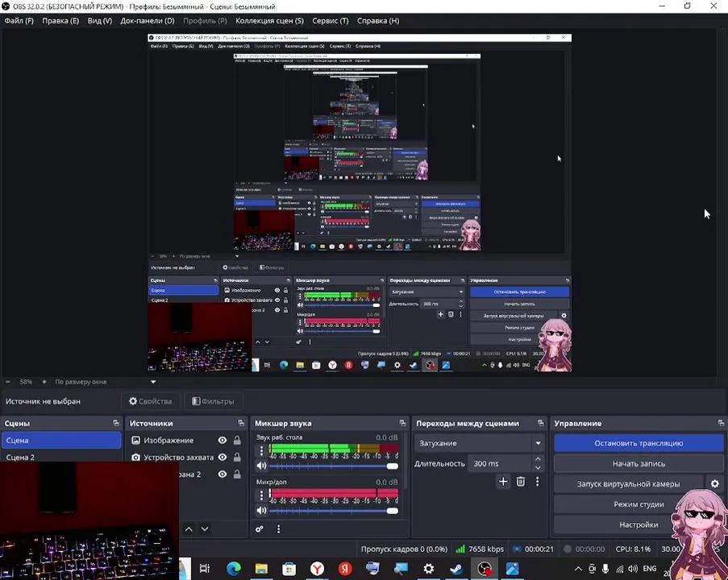Viewport: 728px width, 580px height.
Task: Pop out the Микшер звука dock
Action: click(402, 423)
